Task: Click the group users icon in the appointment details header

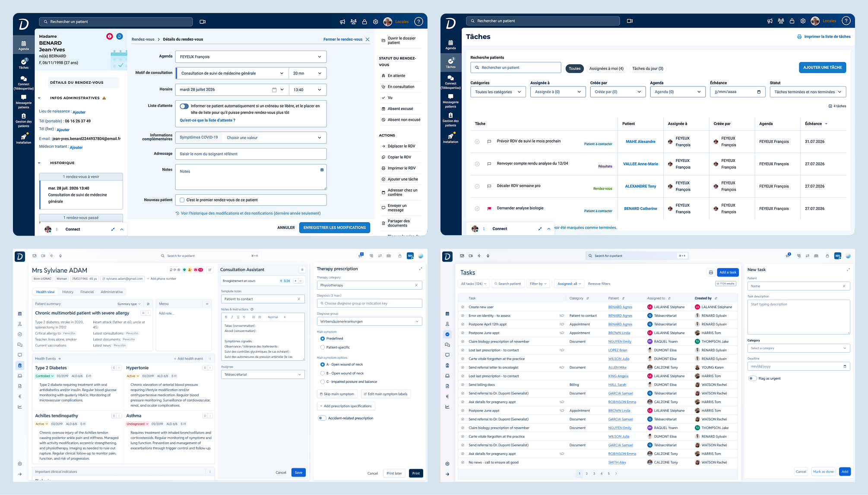Action: [x=353, y=22]
